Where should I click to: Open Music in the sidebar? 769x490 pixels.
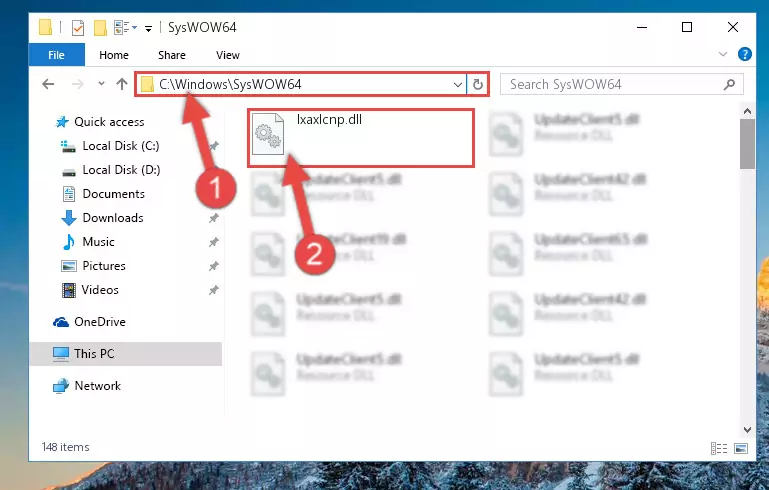point(98,242)
